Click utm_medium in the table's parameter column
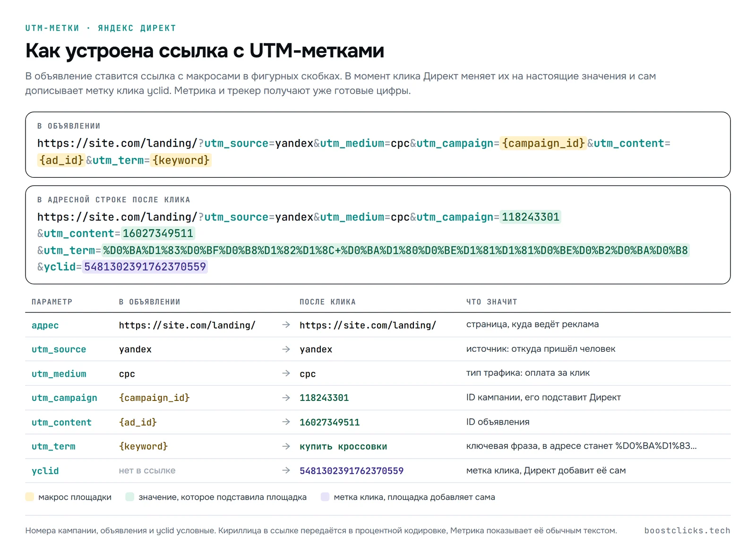This screenshot has height=556, width=756. click(x=59, y=374)
